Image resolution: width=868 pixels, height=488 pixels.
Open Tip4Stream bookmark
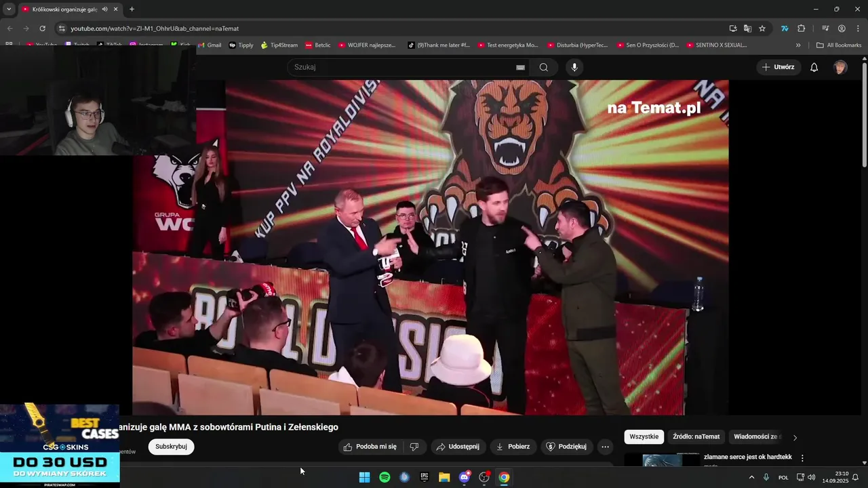pos(279,45)
